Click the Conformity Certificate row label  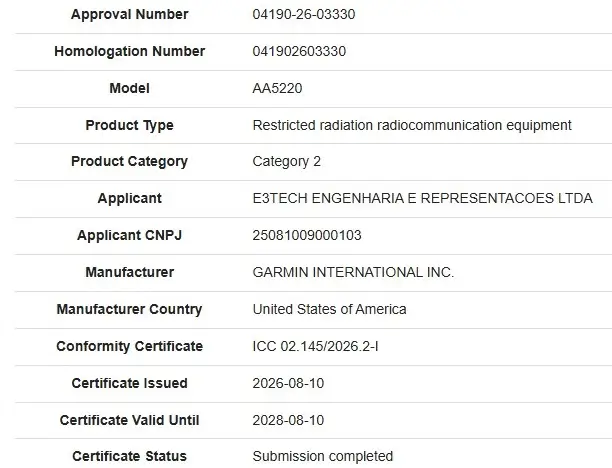pos(130,346)
